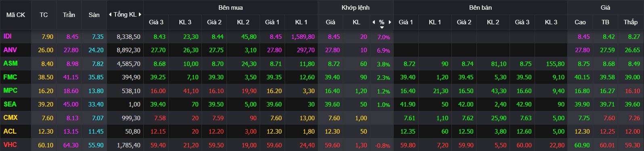Select CMX ticker
The image size is (644, 151).
pyautogui.click(x=10, y=118)
